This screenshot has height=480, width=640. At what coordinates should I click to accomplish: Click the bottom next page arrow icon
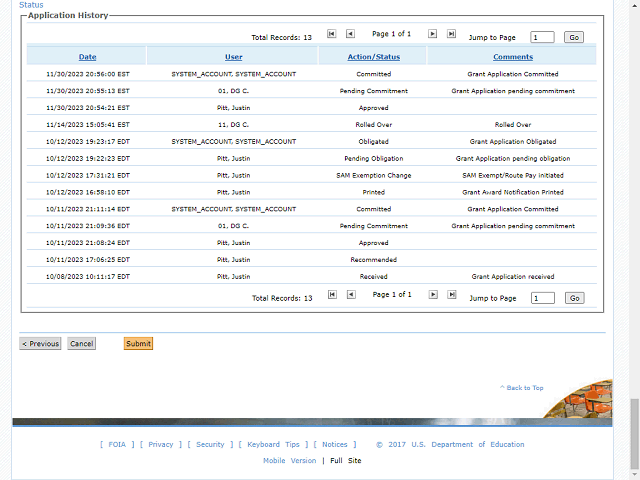tap(433, 295)
